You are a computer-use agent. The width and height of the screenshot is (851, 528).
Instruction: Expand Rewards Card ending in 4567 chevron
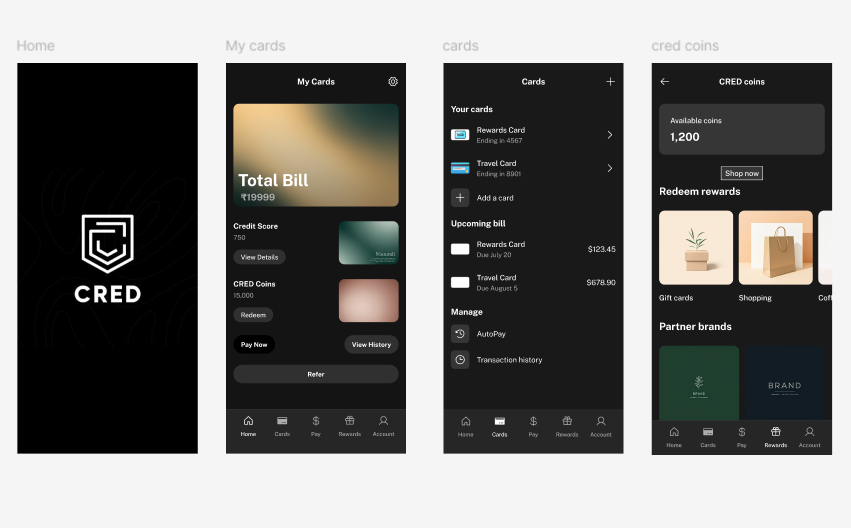point(610,135)
